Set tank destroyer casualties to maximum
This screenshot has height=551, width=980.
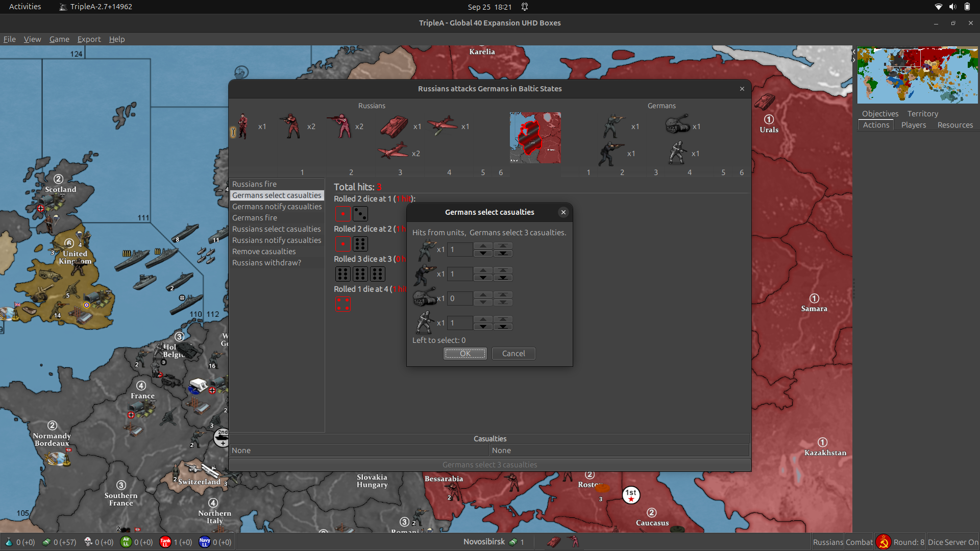click(503, 295)
